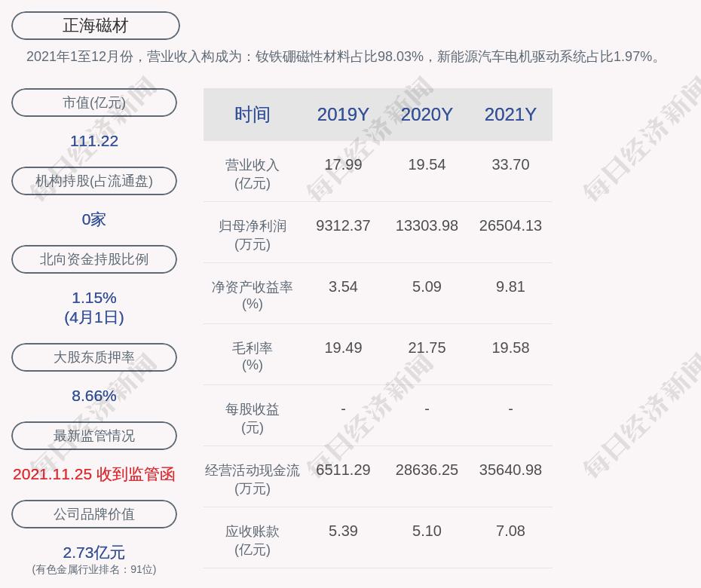Click the 机构持股(占流通盘) pill label
Image resolution: width=701 pixels, height=588 pixels.
[94, 181]
